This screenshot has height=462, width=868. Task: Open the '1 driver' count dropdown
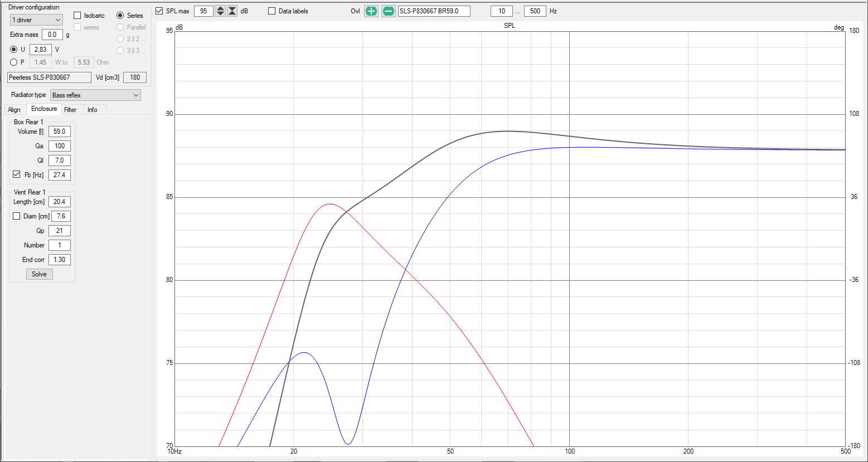point(36,20)
